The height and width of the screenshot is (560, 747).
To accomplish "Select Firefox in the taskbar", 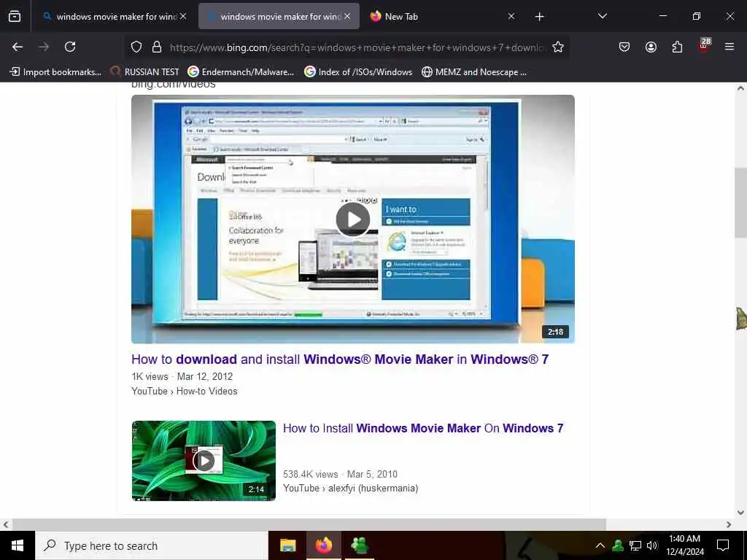I will coord(323,545).
